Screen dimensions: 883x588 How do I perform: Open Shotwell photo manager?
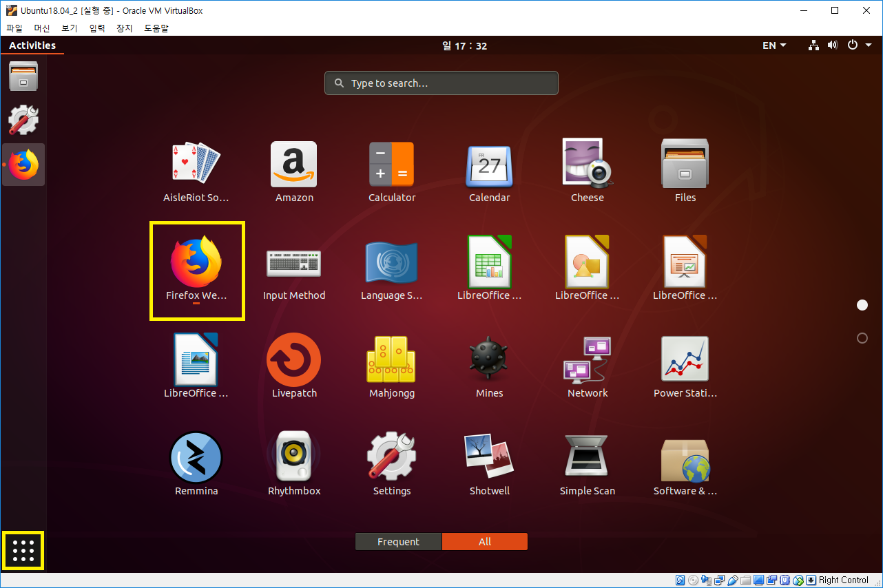pyautogui.click(x=490, y=465)
